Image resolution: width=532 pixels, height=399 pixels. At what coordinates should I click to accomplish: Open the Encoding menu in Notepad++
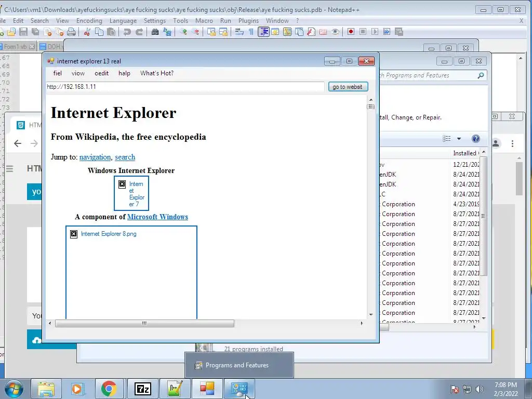click(x=89, y=21)
